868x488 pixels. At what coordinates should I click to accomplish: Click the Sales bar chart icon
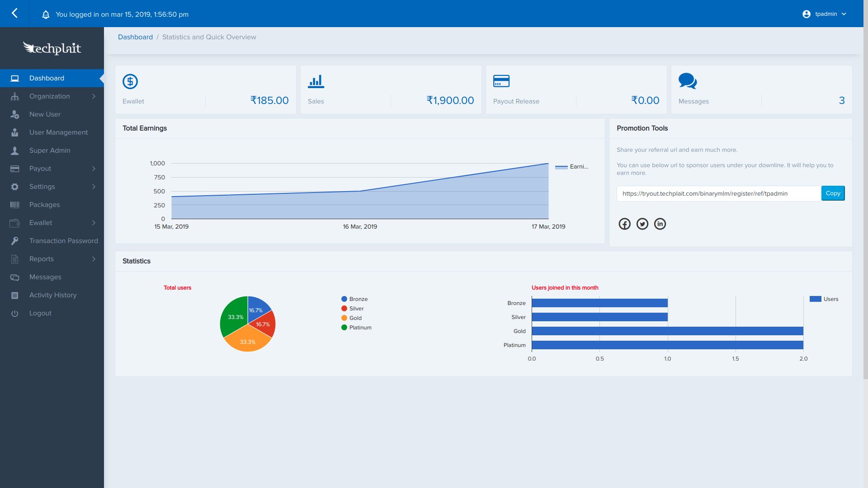click(x=316, y=81)
